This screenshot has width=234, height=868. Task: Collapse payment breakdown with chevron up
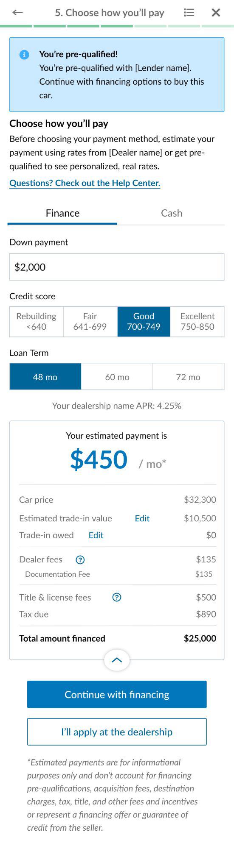[x=117, y=660]
